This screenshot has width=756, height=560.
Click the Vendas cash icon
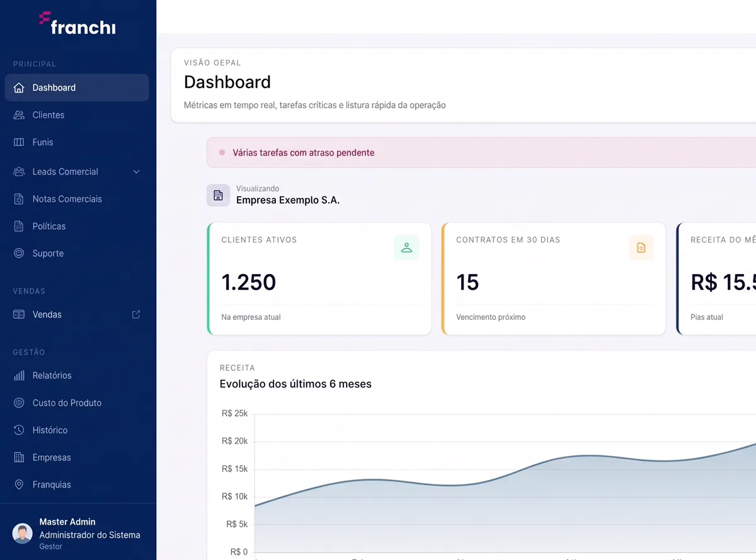pyautogui.click(x=19, y=314)
